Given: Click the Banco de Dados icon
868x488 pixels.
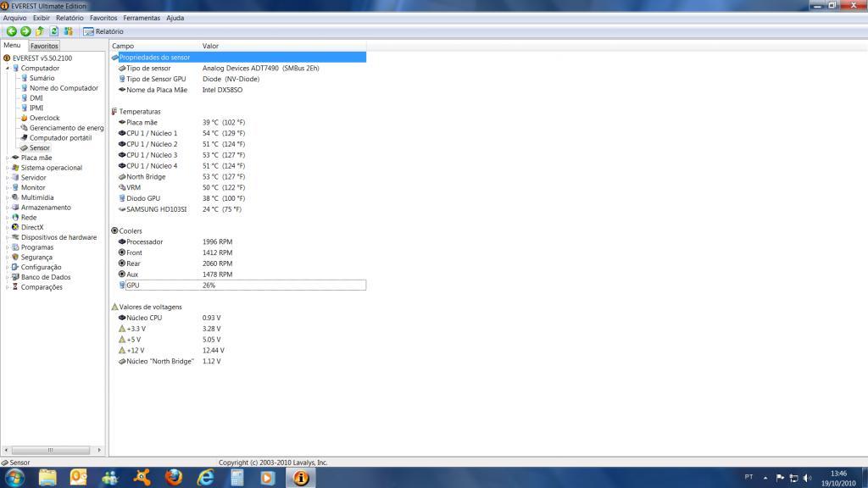Looking at the screenshot, I should coord(15,277).
